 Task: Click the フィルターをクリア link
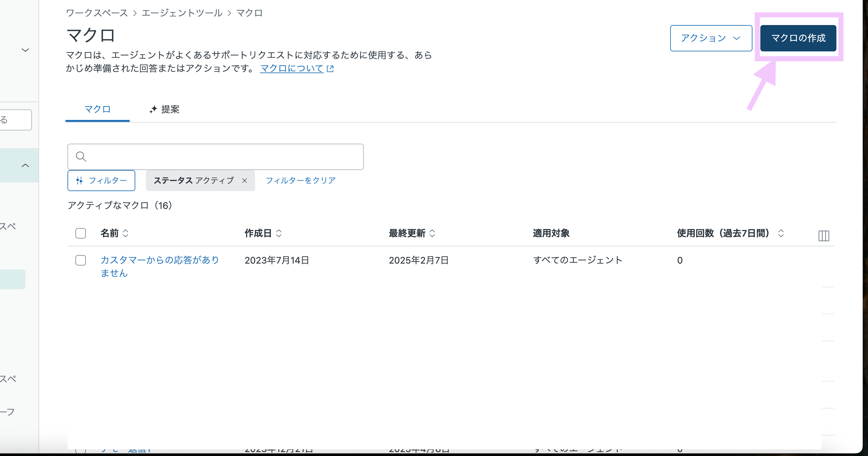[301, 181]
